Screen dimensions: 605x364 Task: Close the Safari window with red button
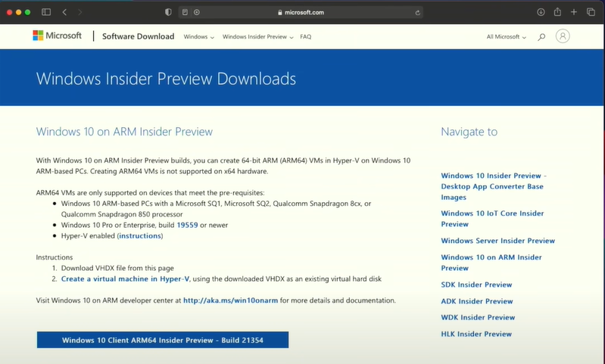point(9,12)
